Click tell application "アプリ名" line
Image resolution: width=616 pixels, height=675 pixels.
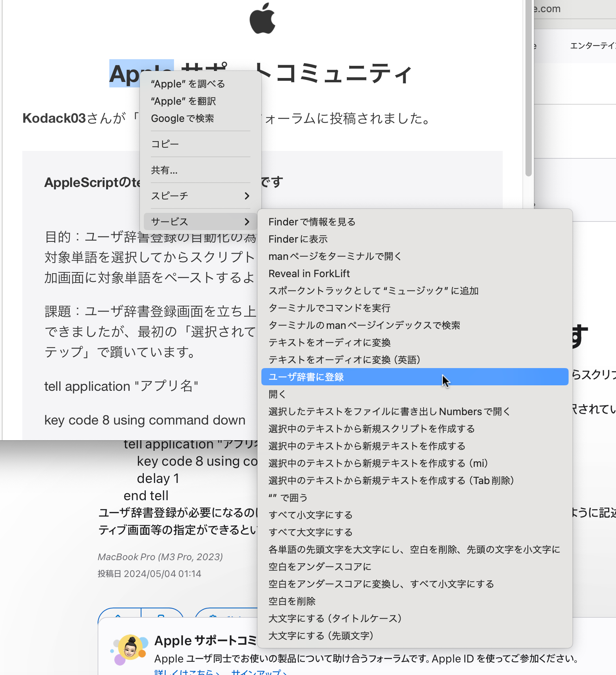point(121,386)
